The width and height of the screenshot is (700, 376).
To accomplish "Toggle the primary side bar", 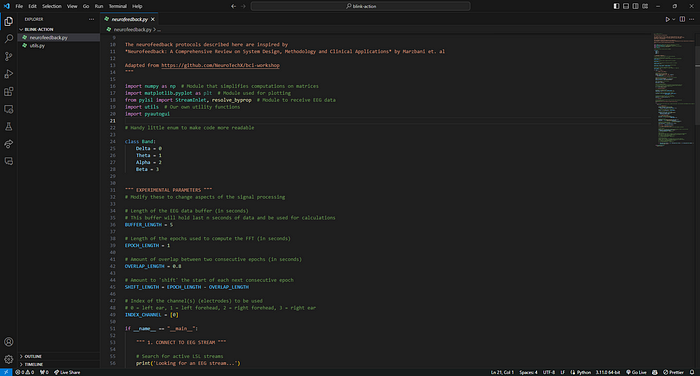I will coord(616,6).
